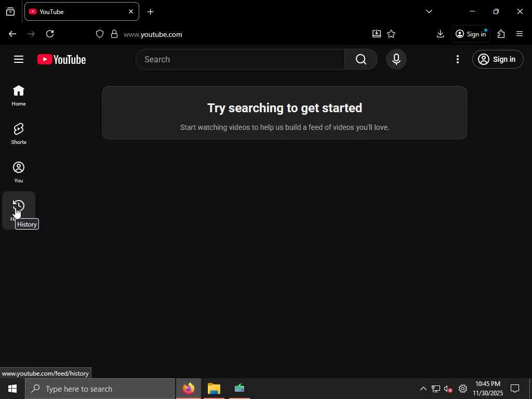Screen dimensions: 532x399
Task: Open tab view icon left of tabs
Action: point(10,11)
